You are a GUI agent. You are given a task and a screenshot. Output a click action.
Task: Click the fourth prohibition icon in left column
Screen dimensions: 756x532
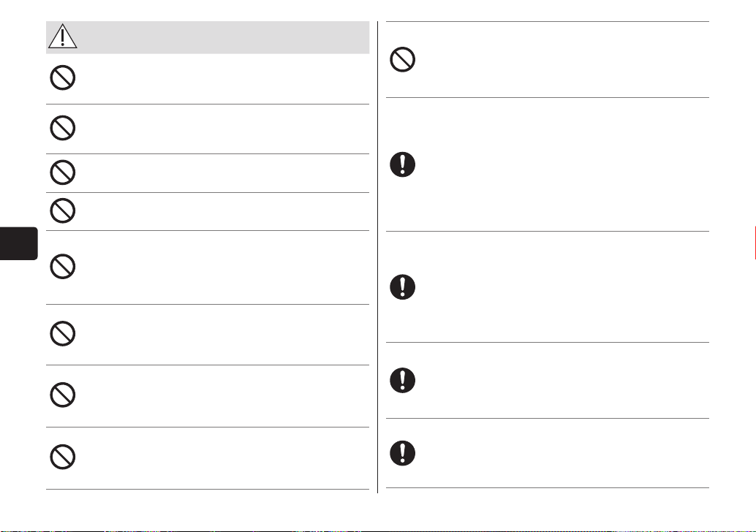(x=63, y=210)
